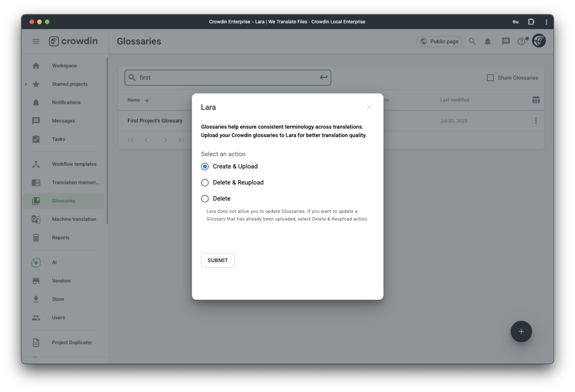Open Starred projects in sidebar
The height and width of the screenshot is (392, 575).
pyautogui.click(x=70, y=84)
